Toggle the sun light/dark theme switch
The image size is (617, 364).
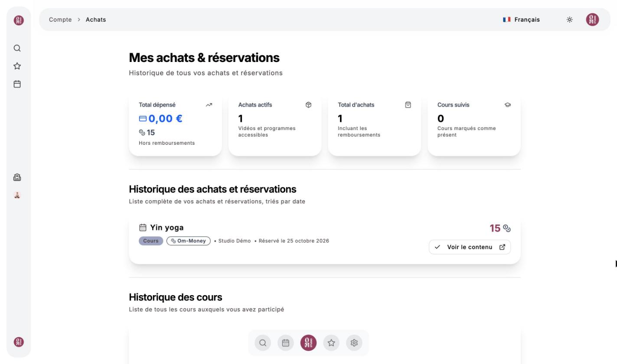[570, 19]
